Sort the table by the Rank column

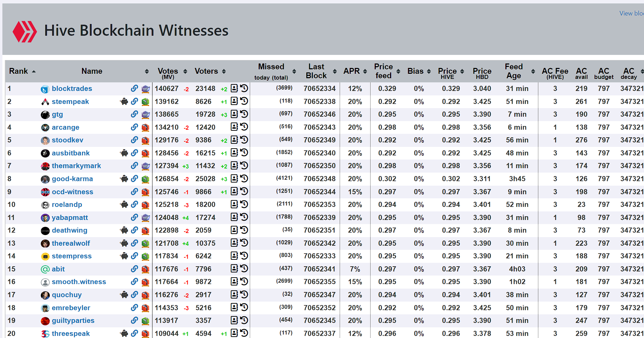point(22,71)
